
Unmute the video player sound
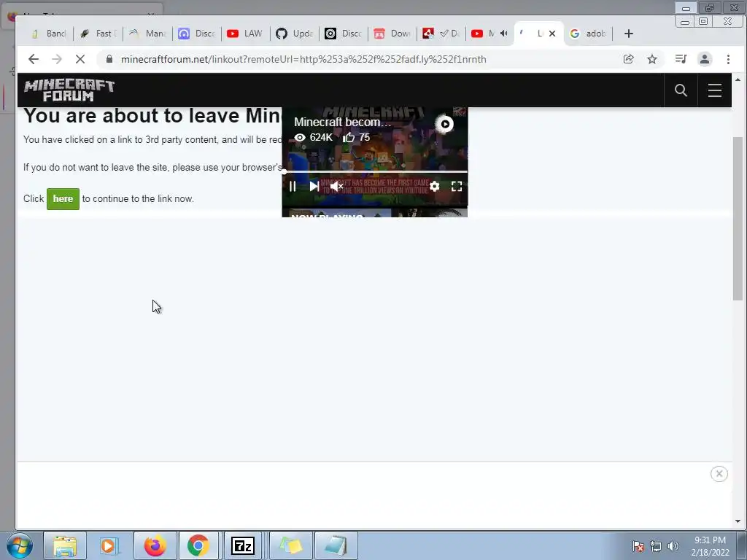pos(336,186)
